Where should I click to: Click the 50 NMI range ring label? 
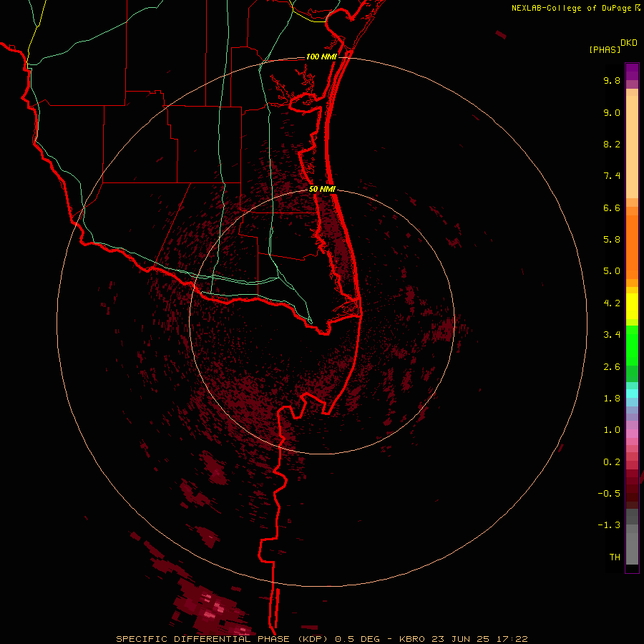tap(323, 189)
